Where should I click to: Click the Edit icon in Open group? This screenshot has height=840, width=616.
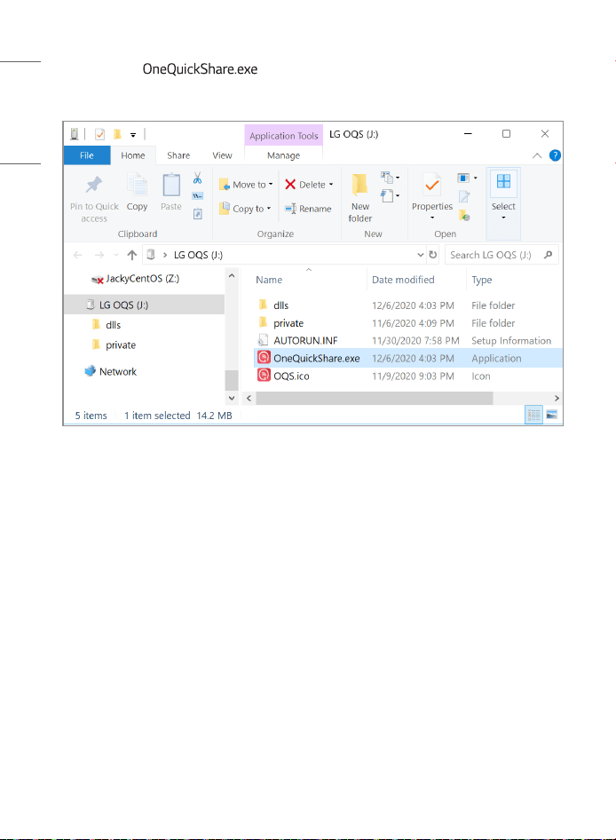tap(464, 196)
